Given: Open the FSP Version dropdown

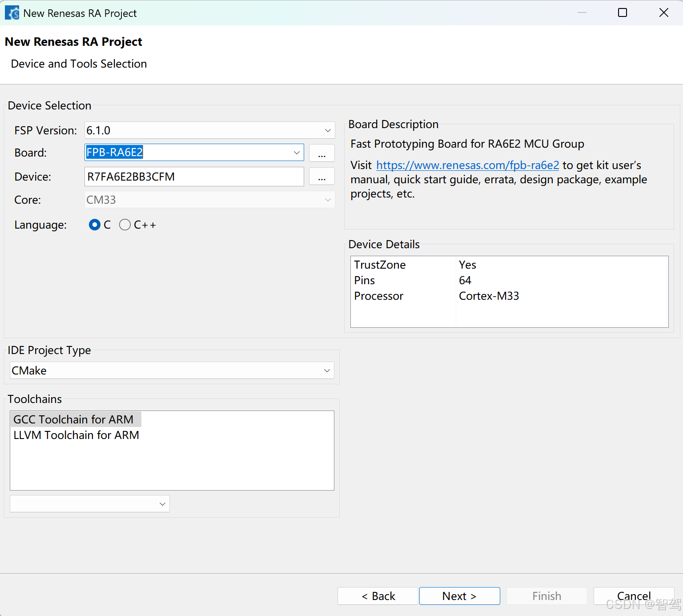Looking at the screenshot, I should [x=209, y=130].
